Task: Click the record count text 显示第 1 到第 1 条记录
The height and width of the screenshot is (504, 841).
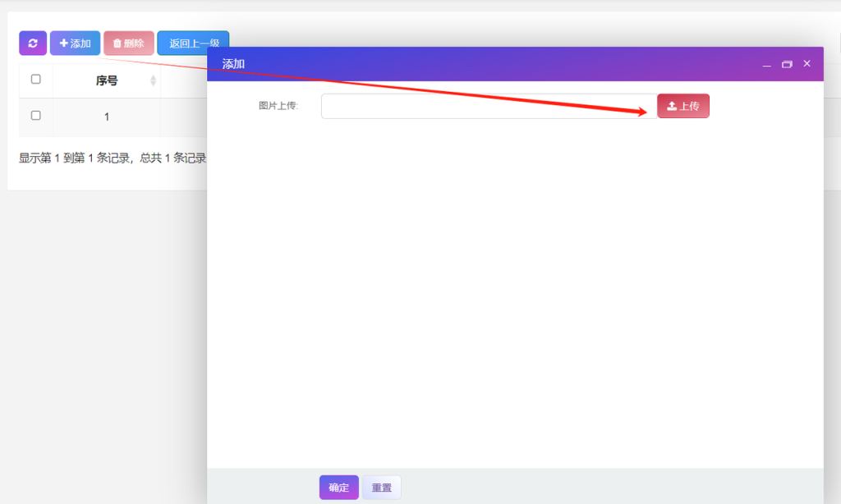Action: point(75,158)
